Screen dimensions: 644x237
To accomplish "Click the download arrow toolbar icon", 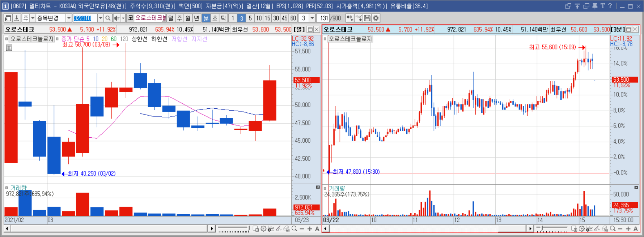I will (x=17, y=18).
